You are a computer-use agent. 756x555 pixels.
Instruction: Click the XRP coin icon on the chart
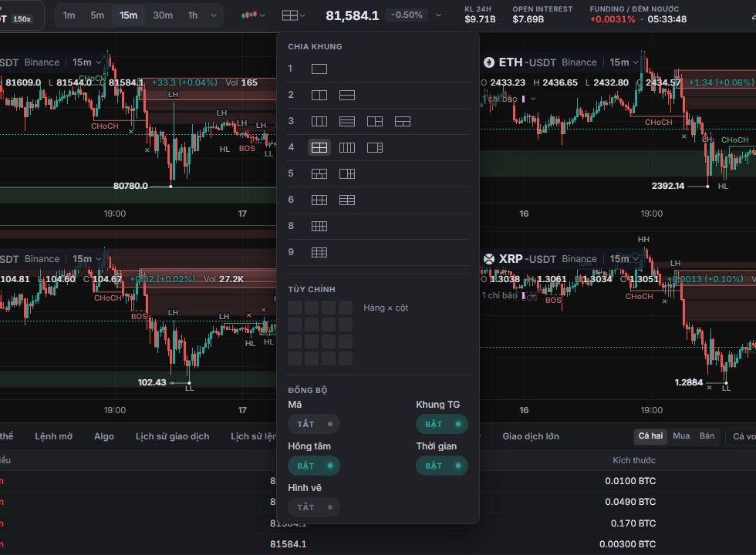tap(489, 259)
